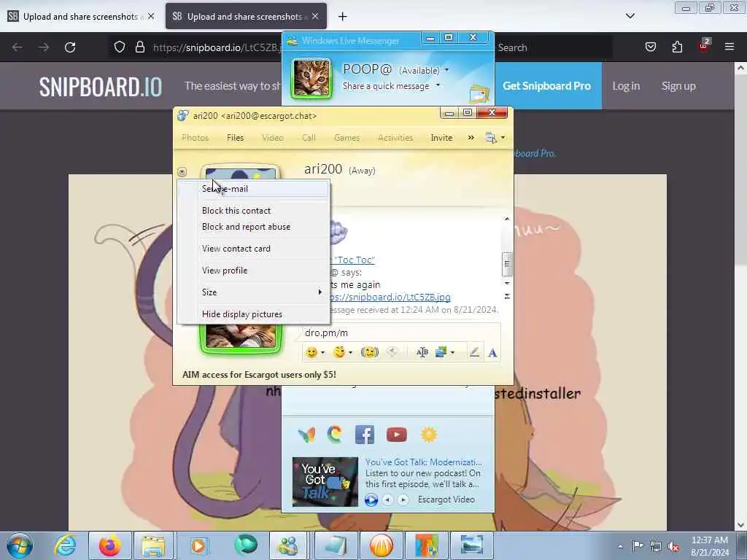
Task: Open the Invite toolbar item
Action: point(441,138)
